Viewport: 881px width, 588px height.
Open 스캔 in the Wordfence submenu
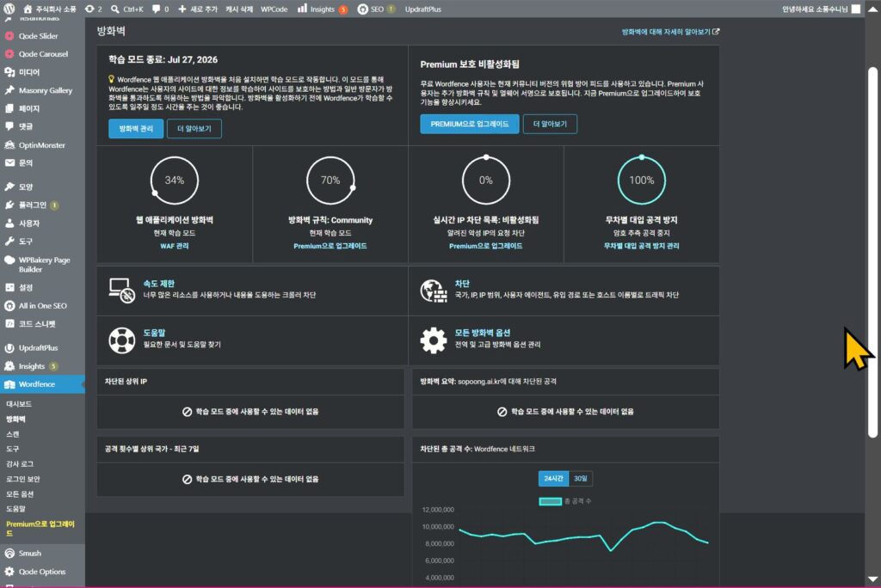pyautogui.click(x=12, y=434)
